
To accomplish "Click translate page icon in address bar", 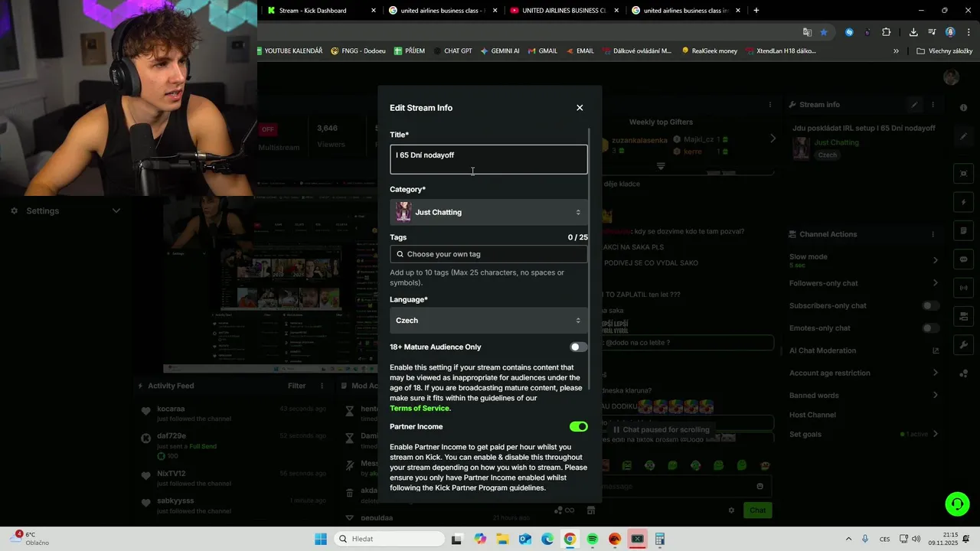I will (x=807, y=32).
